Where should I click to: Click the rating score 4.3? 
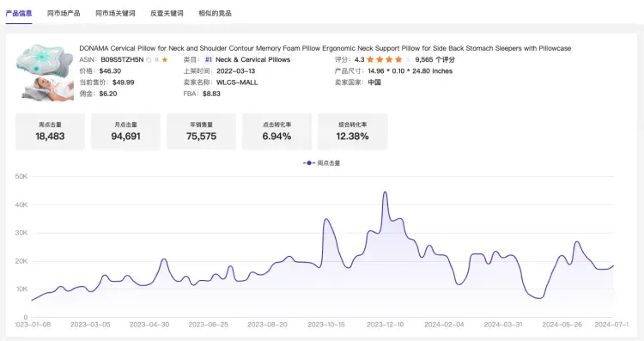click(360, 59)
